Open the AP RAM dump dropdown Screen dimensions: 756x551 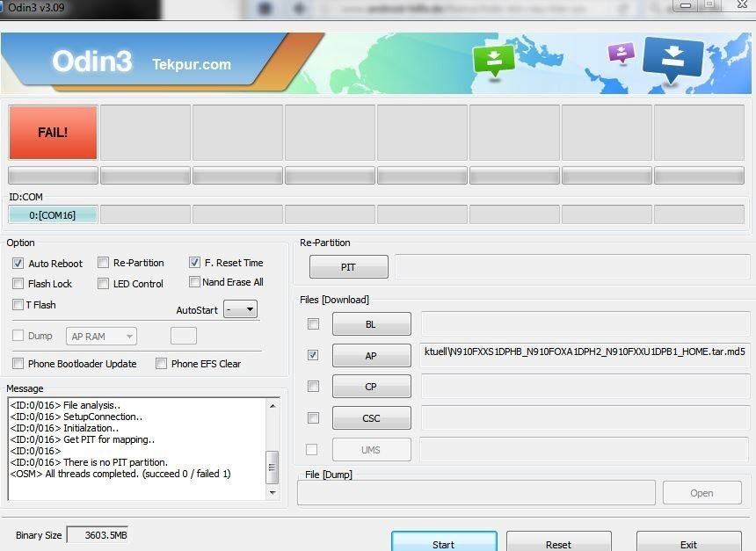[x=101, y=336]
